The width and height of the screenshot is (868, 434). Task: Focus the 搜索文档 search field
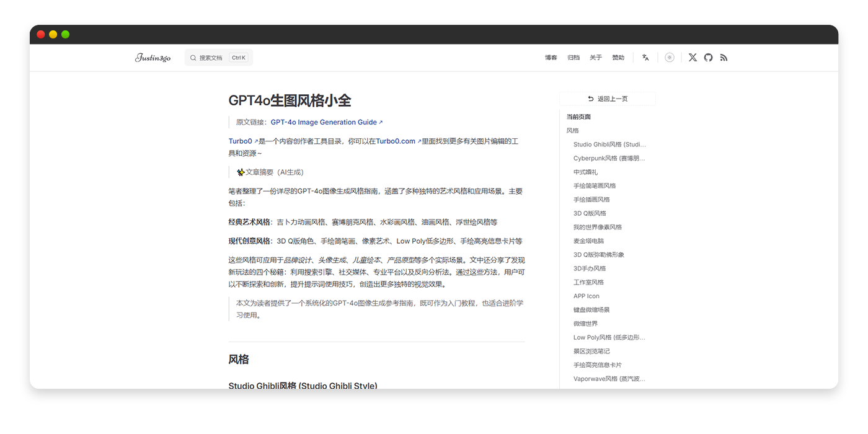tap(219, 58)
